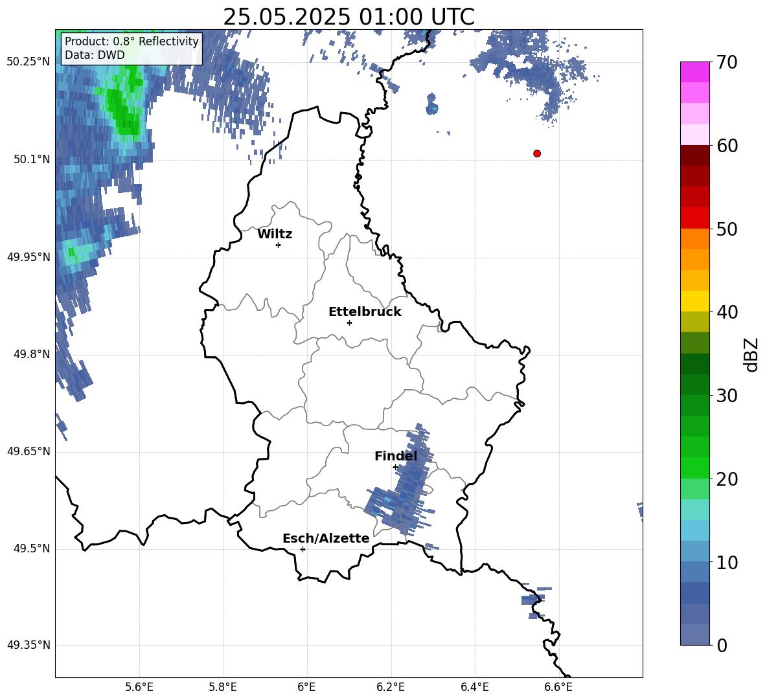Click the Wiltz station label
The height and width of the screenshot is (700, 767).
click(275, 234)
